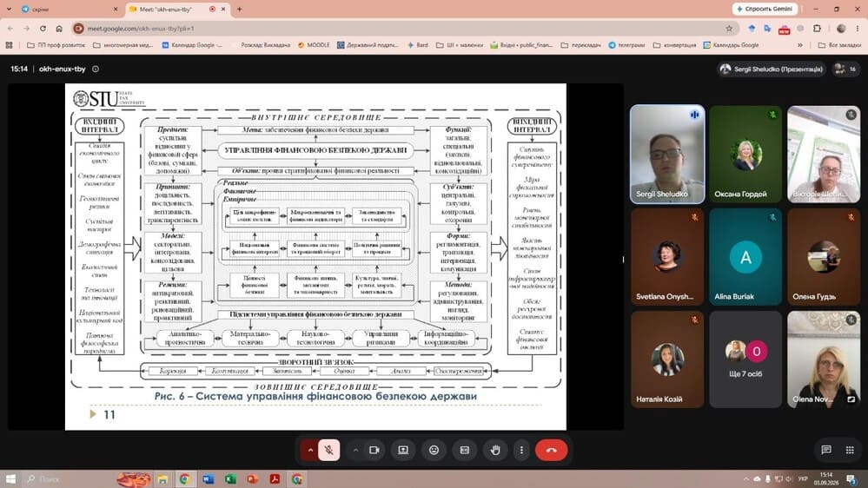Open the participants list showing 16
This screenshot has height=488, width=868.
tap(846, 69)
